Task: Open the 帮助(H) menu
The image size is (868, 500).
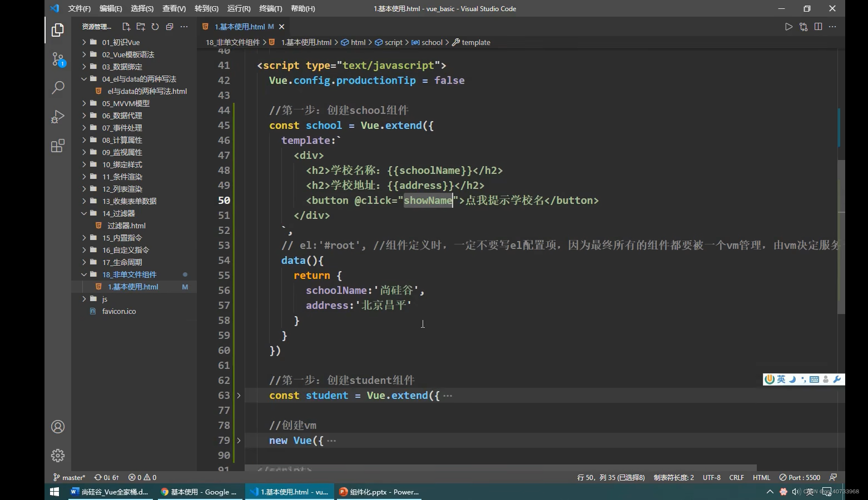Action: click(303, 8)
